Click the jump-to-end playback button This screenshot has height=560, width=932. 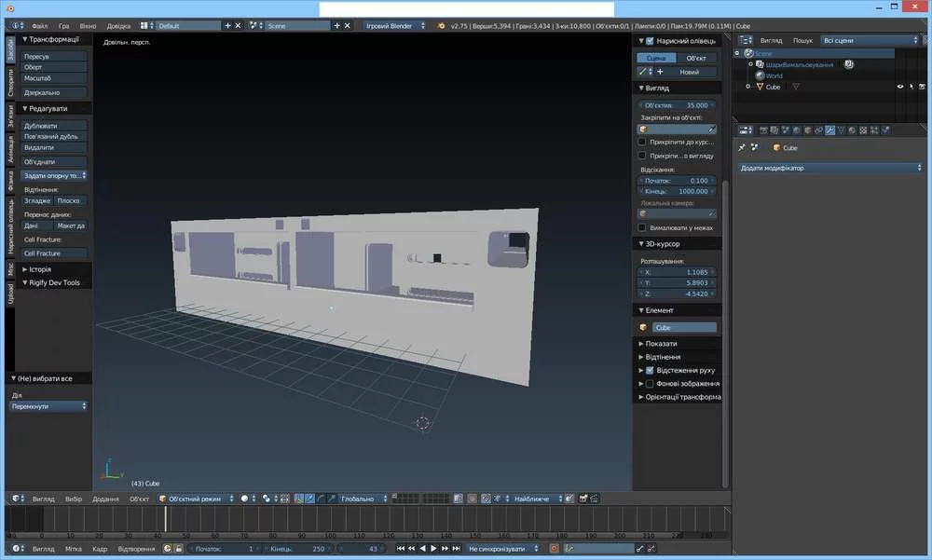click(x=456, y=549)
